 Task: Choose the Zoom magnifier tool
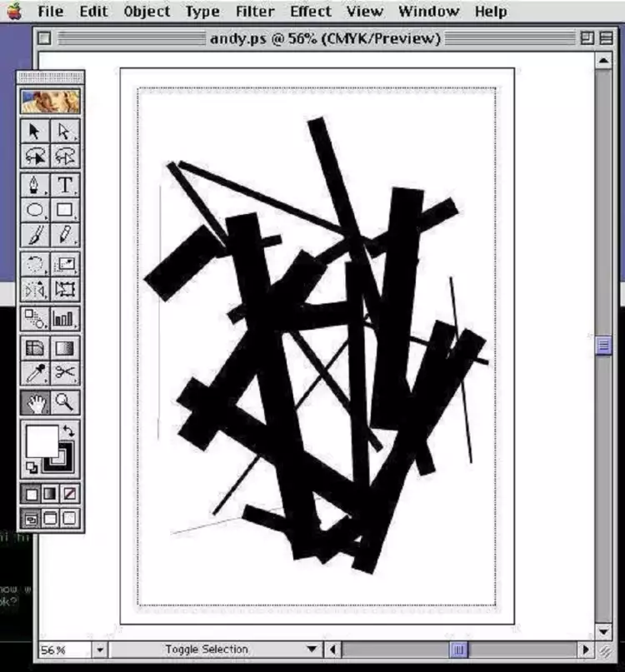pyautogui.click(x=65, y=403)
